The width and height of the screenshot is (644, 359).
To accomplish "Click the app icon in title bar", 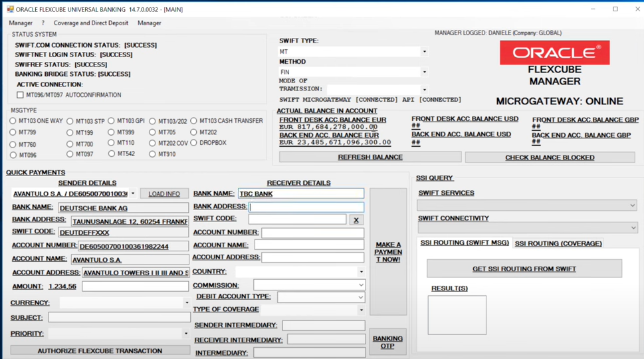I will [x=9, y=9].
